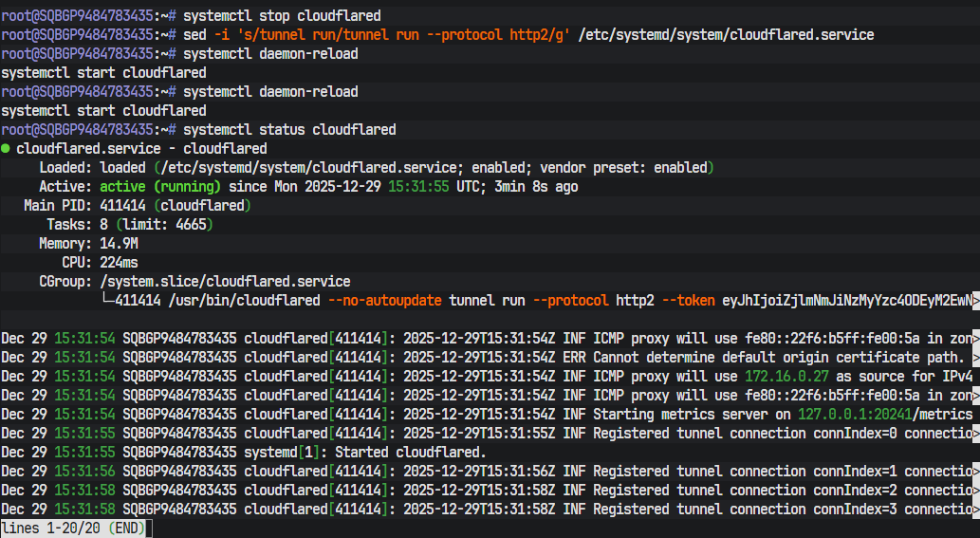Click '/system.slice/cloudflared.service' CGroup path
The width and height of the screenshot is (980, 538).
coord(225,281)
